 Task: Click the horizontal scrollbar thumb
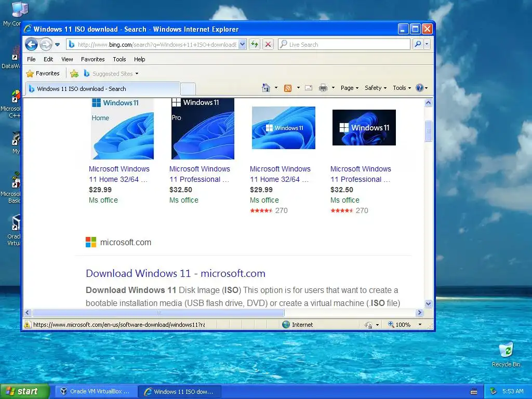click(x=158, y=312)
